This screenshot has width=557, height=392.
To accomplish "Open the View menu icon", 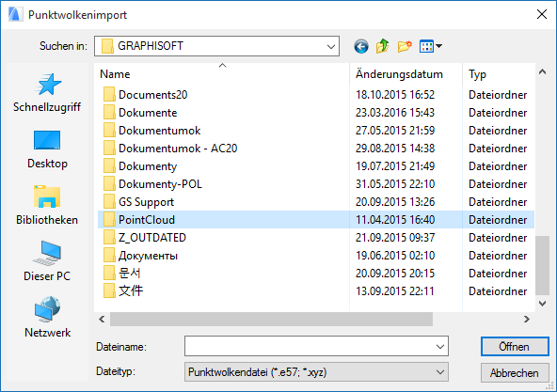I will coord(431,46).
